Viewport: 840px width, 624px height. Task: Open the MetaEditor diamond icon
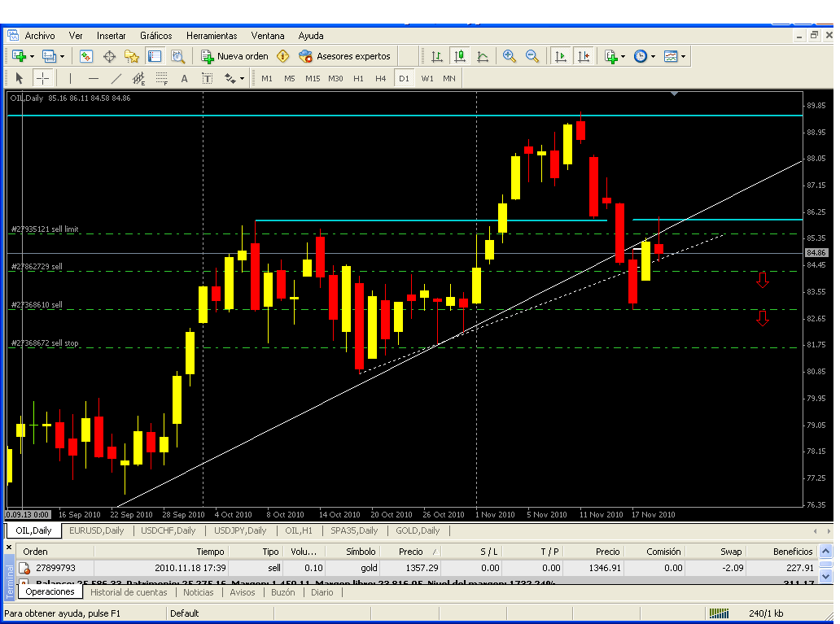(283, 56)
